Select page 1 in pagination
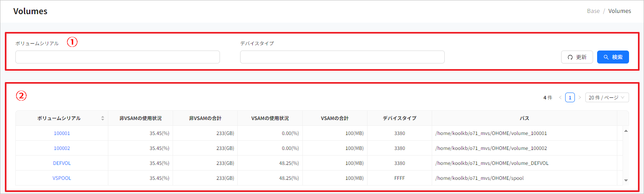The width and height of the screenshot is (644, 194). 570,98
